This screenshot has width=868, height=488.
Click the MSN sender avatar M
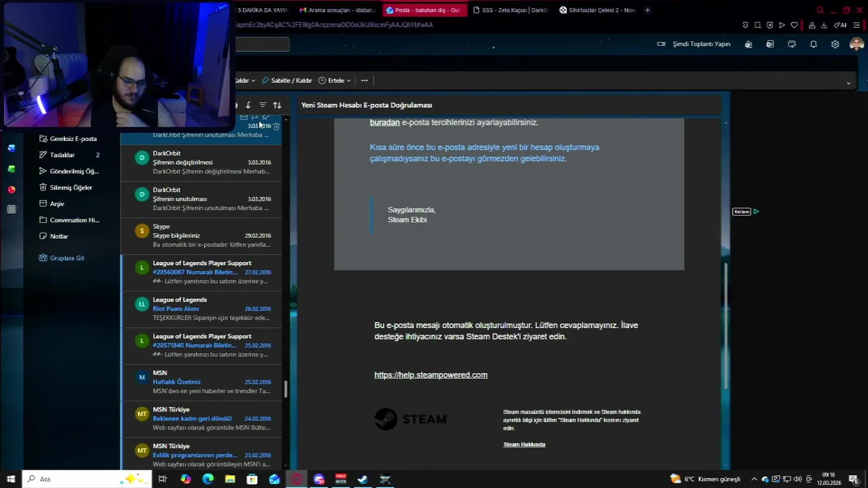coord(142,378)
